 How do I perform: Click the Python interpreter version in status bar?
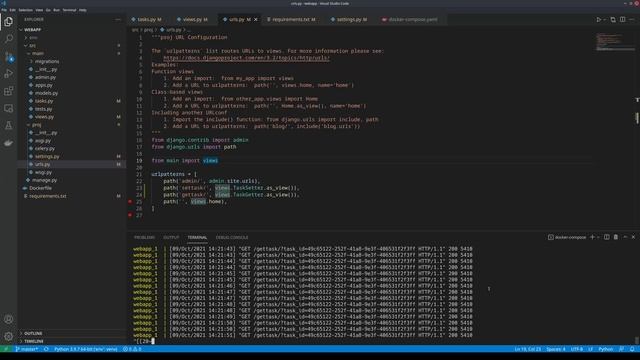click(x=86, y=349)
